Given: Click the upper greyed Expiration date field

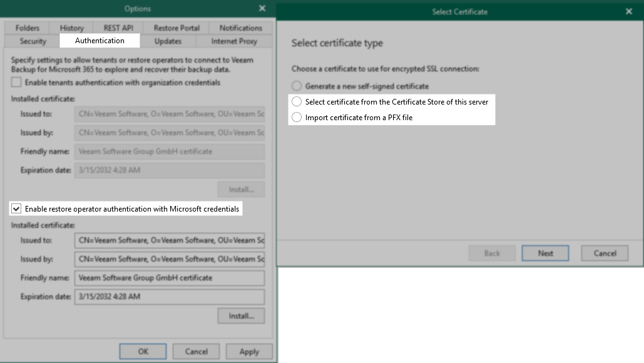Looking at the screenshot, I should coord(170,170).
